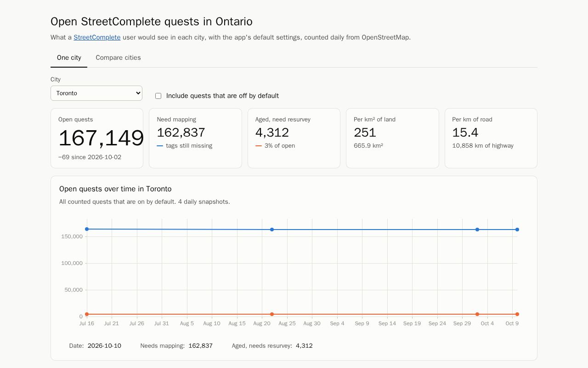Viewport: 588px width, 368px height.
Task: Click the "50,000" y-axis label
Action: pos(73,290)
